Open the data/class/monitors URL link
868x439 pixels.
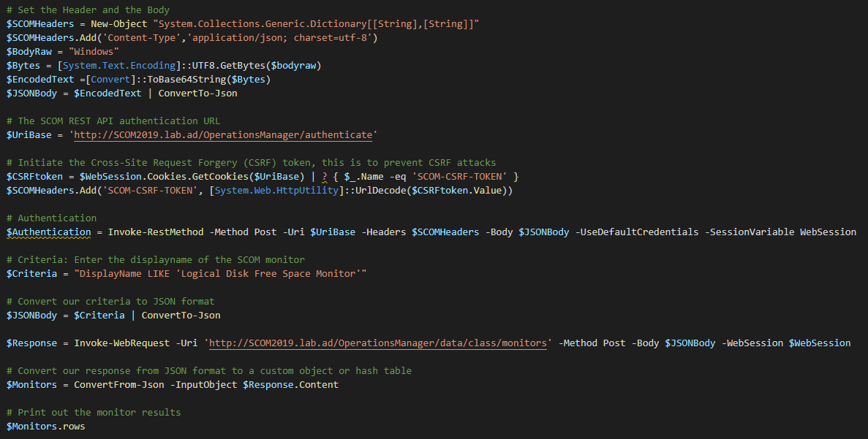[378, 343]
